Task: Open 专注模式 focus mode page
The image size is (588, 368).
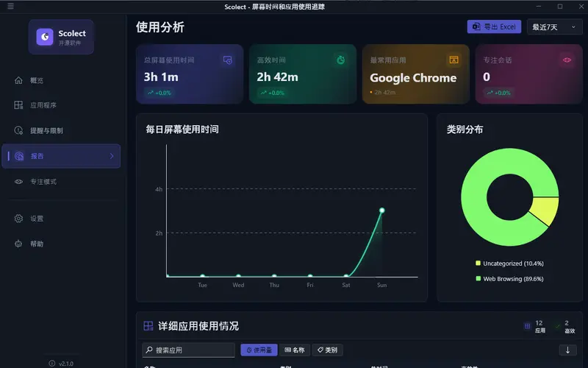Action: tap(61, 182)
